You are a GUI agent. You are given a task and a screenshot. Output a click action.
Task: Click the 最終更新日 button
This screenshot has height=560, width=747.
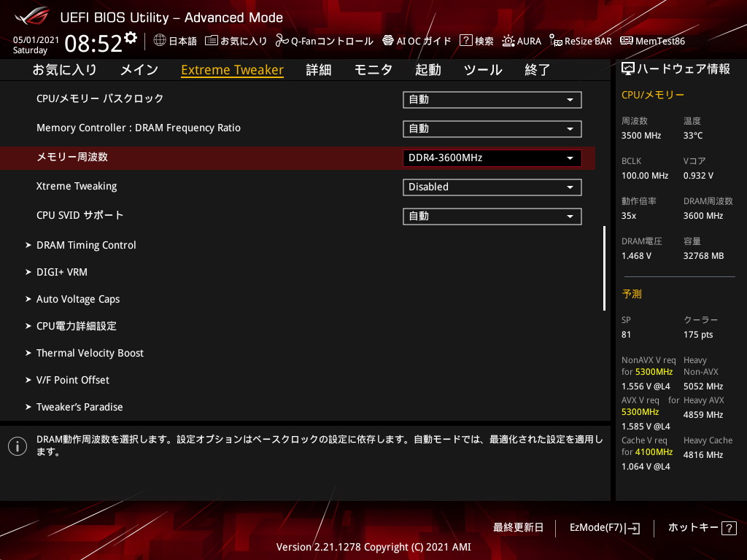click(x=519, y=528)
